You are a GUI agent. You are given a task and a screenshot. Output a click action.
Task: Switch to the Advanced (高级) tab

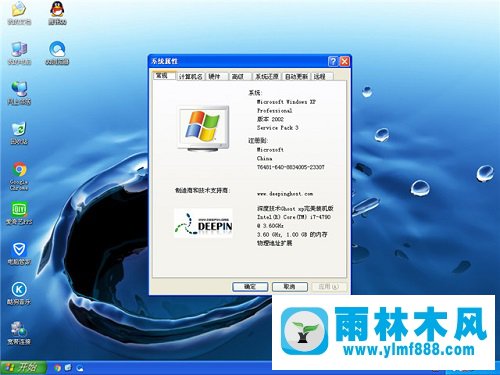pos(240,77)
